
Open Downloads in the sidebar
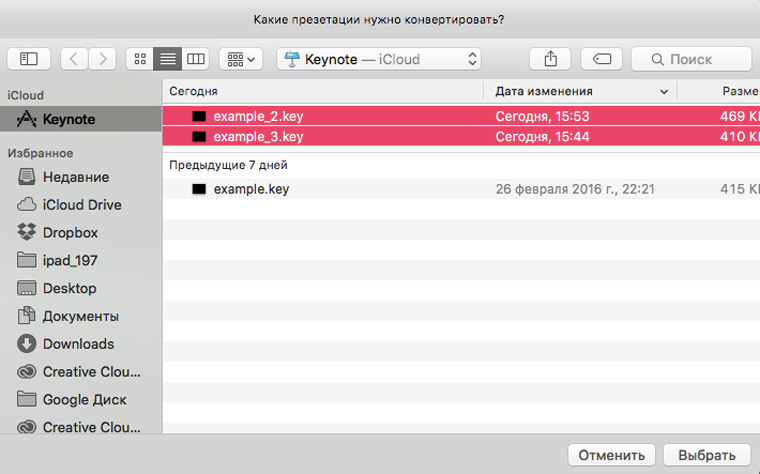click(78, 344)
